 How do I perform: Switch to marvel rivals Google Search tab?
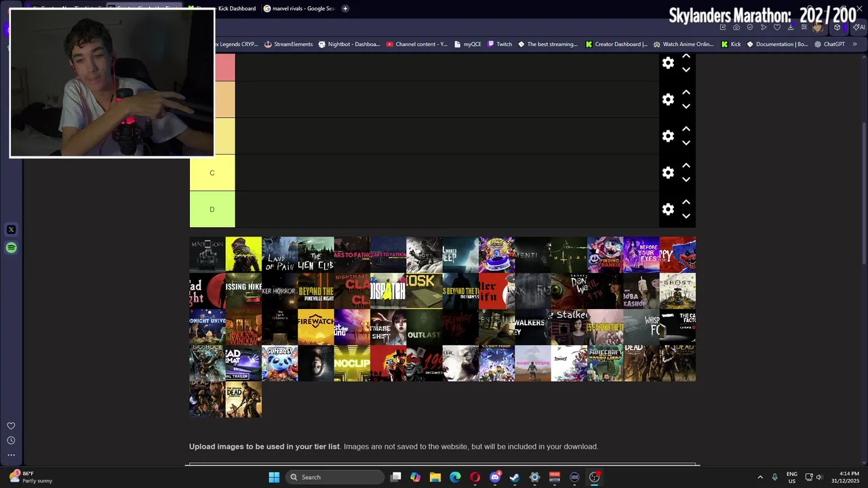point(299,8)
